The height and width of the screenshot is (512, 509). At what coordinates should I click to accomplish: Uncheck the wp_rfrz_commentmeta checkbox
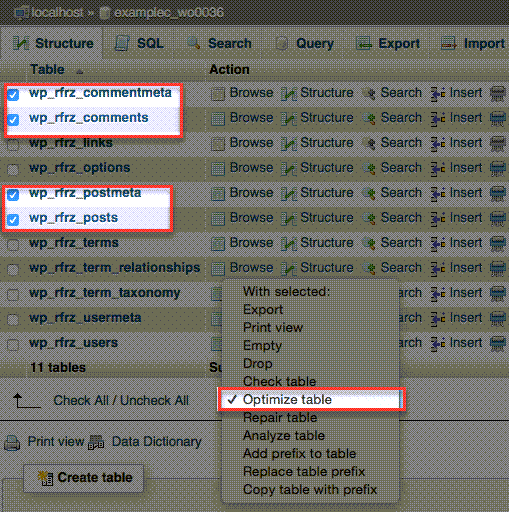(13, 94)
